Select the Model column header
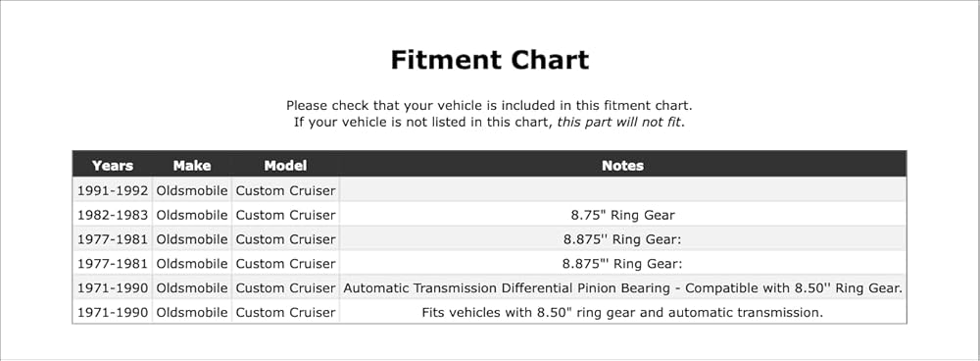This screenshot has height=361, width=980. tap(285, 166)
